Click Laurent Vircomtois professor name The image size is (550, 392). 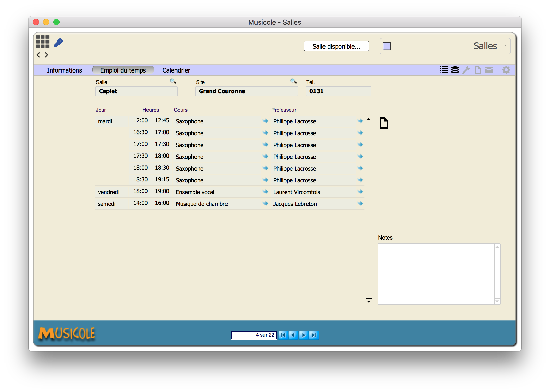(x=297, y=192)
